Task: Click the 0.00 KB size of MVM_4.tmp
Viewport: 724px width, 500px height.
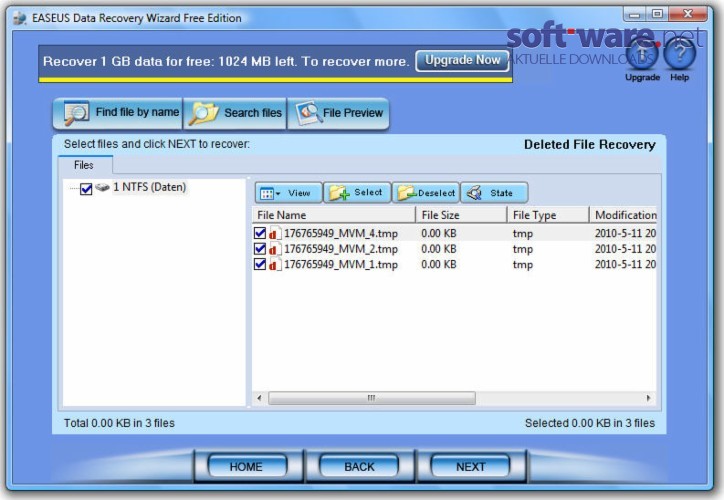Action: click(439, 233)
